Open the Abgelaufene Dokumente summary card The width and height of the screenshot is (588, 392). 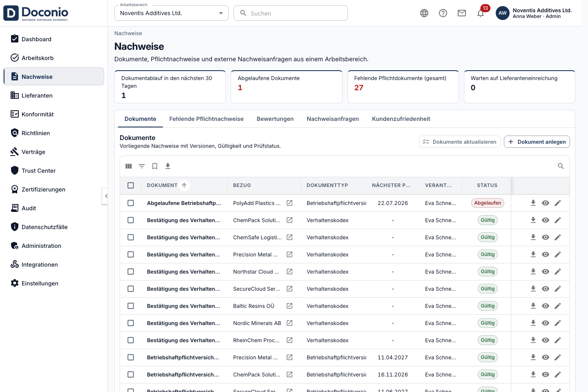tap(287, 87)
